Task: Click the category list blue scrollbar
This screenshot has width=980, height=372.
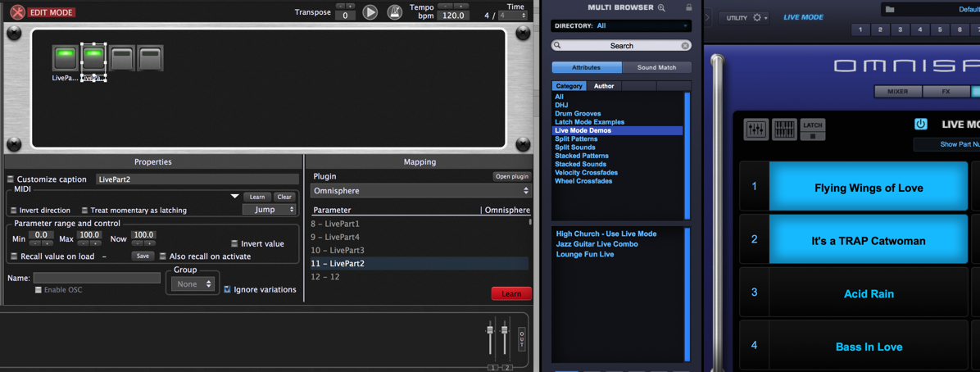Action: tap(687, 156)
